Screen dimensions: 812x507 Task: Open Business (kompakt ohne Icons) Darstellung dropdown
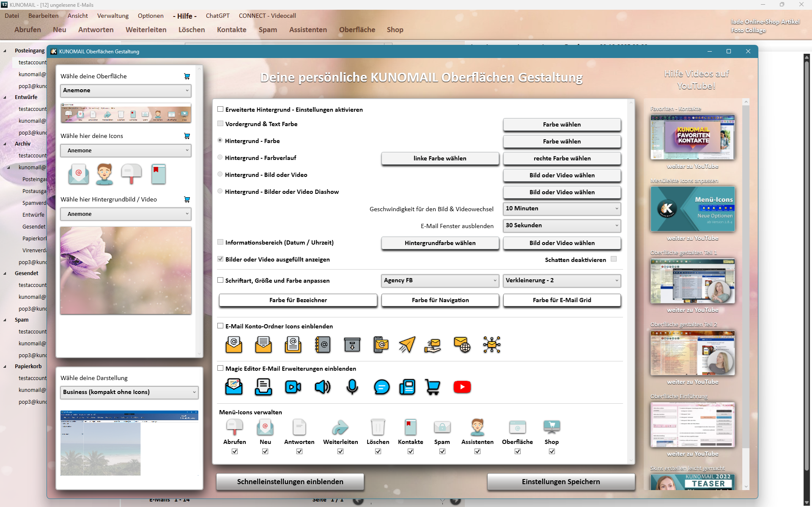(129, 392)
